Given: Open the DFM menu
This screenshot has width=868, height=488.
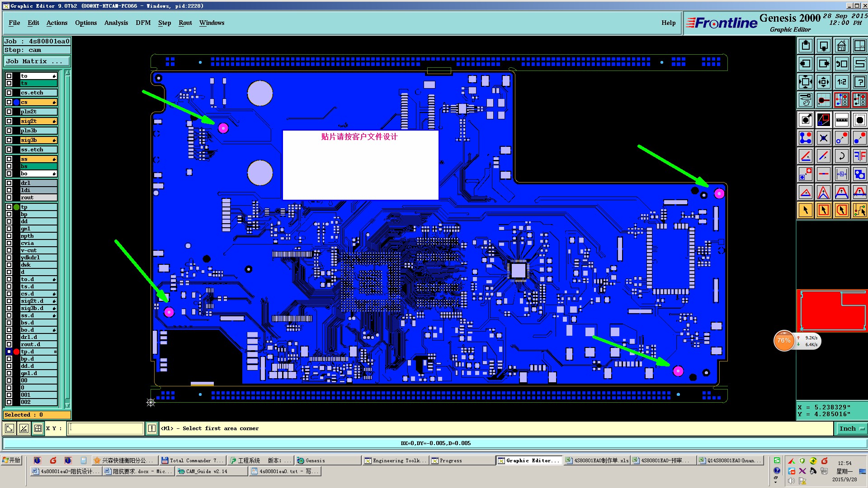Looking at the screenshot, I should [x=143, y=23].
